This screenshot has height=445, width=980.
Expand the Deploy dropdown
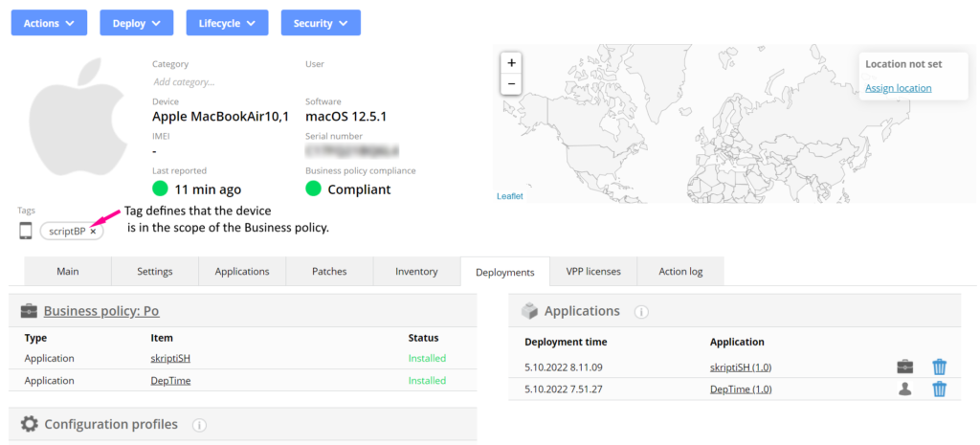pyautogui.click(x=136, y=23)
